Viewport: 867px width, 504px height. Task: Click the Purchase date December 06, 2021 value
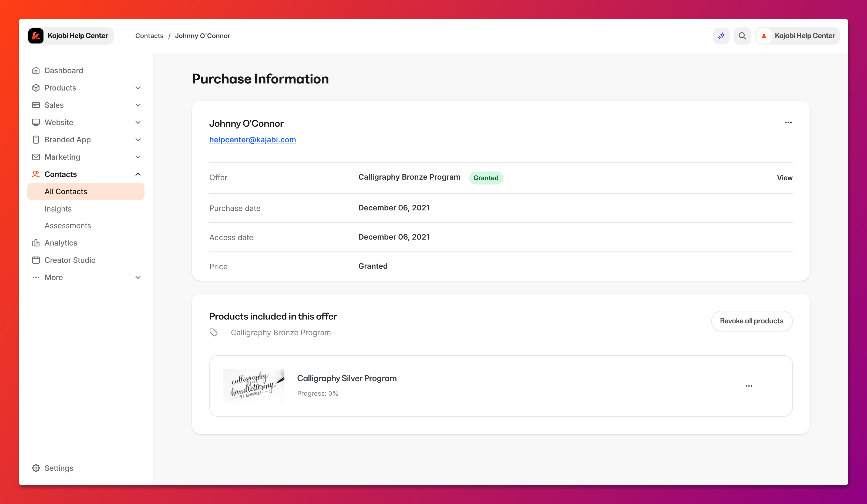394,208
